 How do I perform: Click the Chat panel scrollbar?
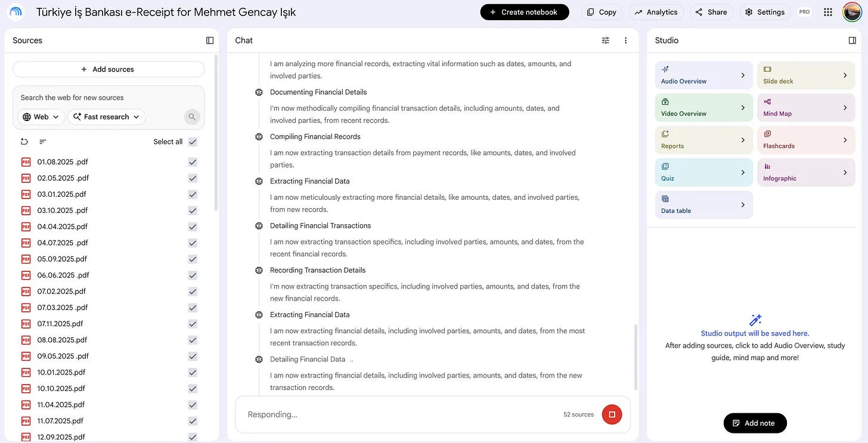(635, 357)
